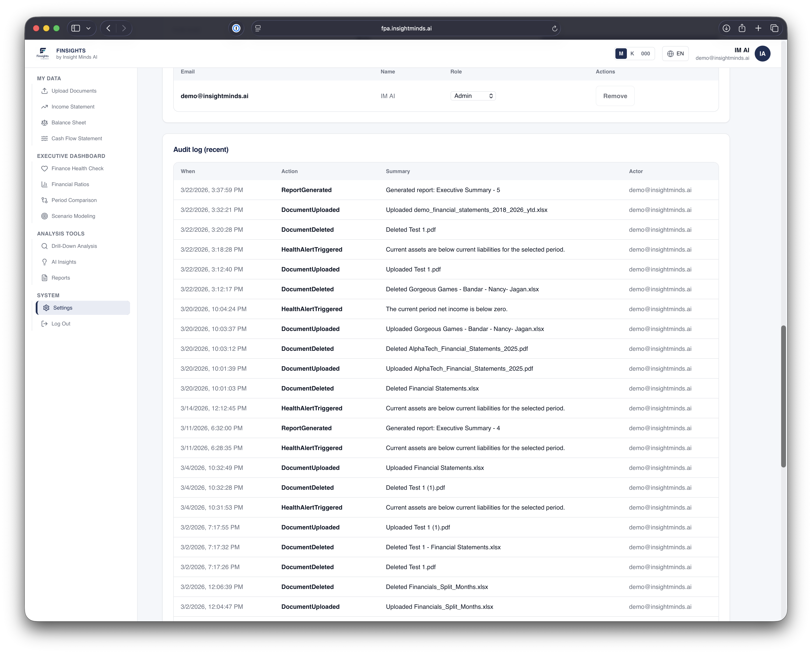
Task: Select the Financial Ratios bar-chart icon
Action: (x=45, y=184)
